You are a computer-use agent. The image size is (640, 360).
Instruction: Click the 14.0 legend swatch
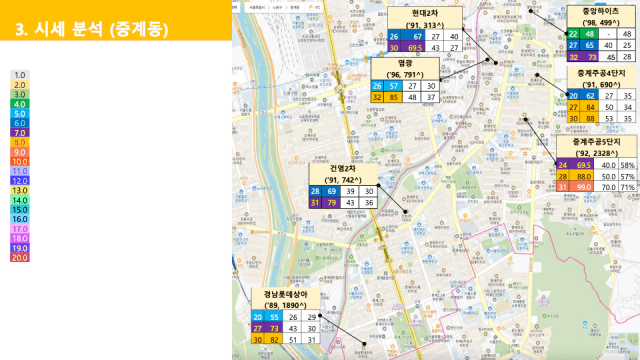pos(20,200)
